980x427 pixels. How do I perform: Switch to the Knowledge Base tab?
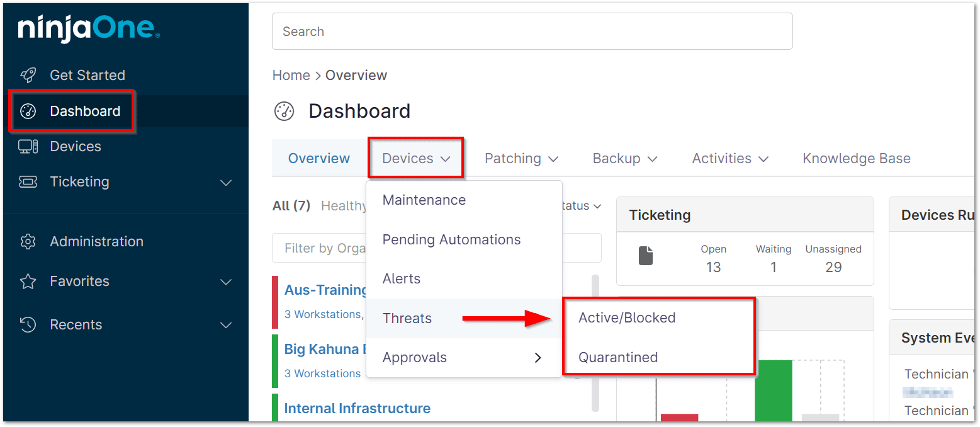pos(856,159)
